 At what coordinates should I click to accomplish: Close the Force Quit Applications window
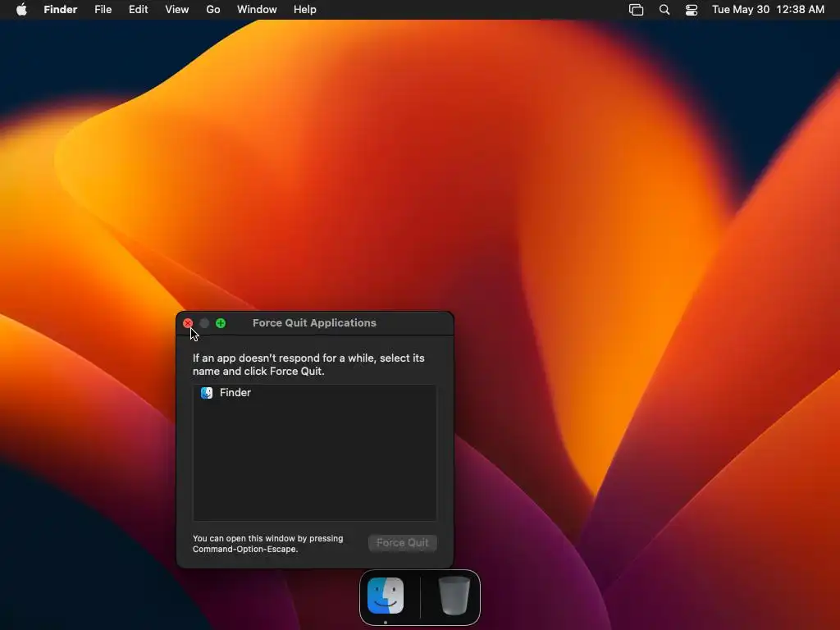pyautogui.click(x=188, y=323)
